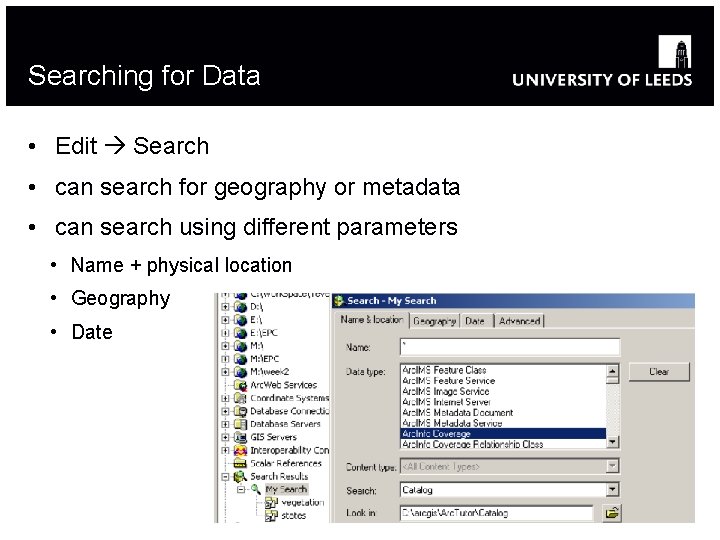Expand the E:\EPC tree node
Screen dimensions: 720x540
pyautogui.click(x=225, y=333)
